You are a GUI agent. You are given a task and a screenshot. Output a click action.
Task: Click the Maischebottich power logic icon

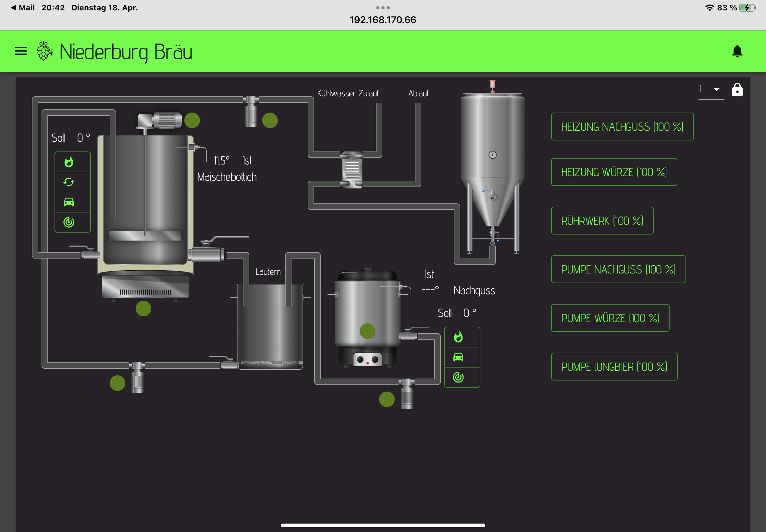[69, 222]
